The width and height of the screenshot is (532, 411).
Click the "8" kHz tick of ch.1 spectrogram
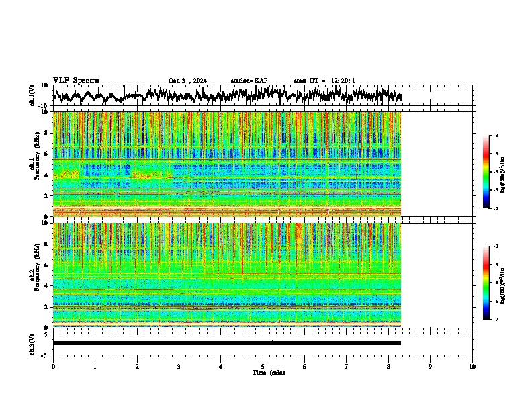[46, 133]
